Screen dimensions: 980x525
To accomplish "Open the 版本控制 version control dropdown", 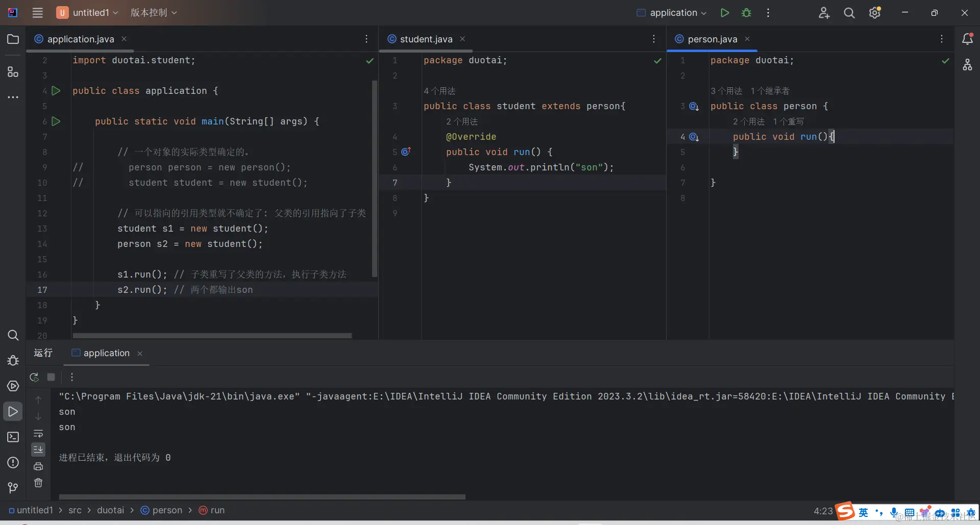I will [154, 13].
